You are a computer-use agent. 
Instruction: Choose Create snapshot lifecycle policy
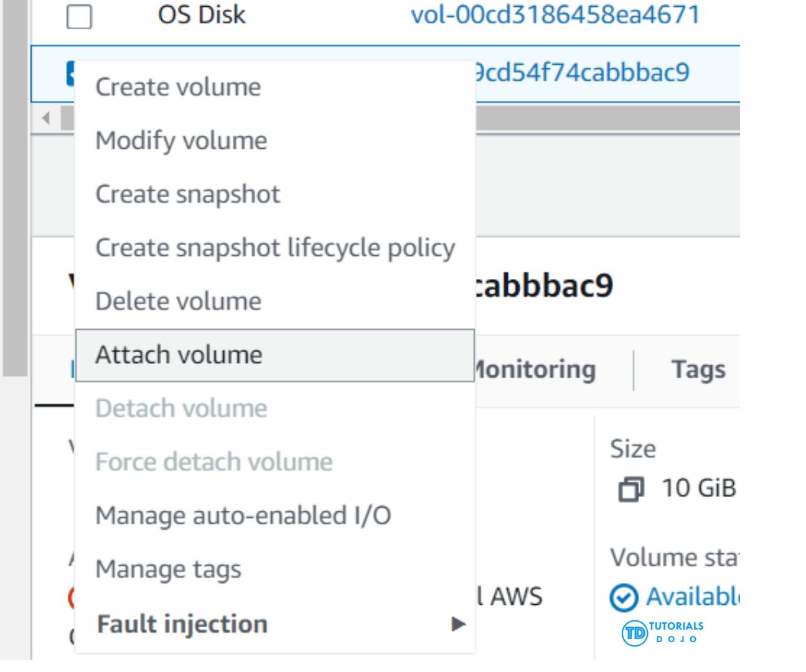(275, 248)
